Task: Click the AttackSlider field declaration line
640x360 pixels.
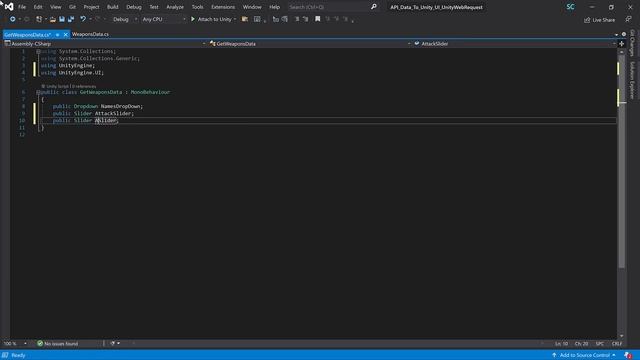Action: pos(93,113)
